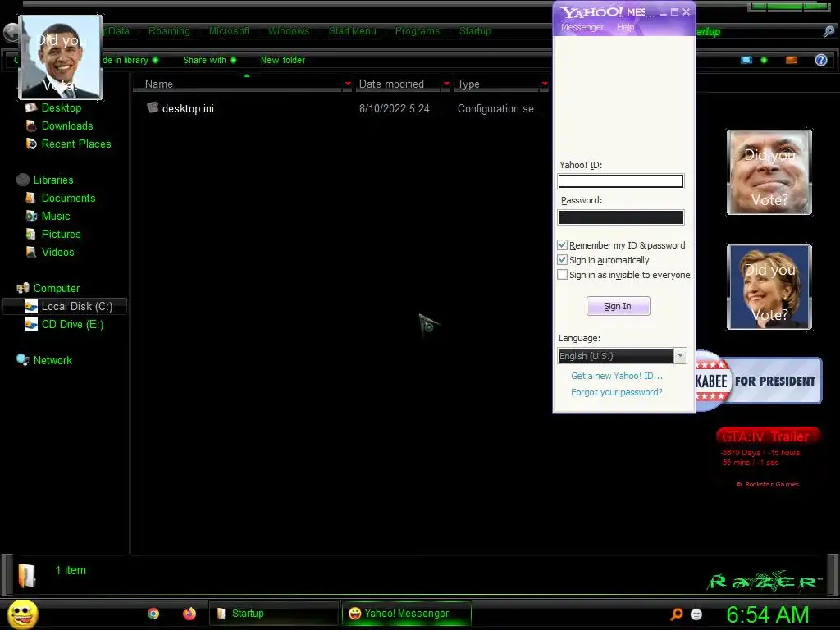Click the CD Drive (E:) icon
The height and width of the screenshot is (630, 840).
pos(31,324)
